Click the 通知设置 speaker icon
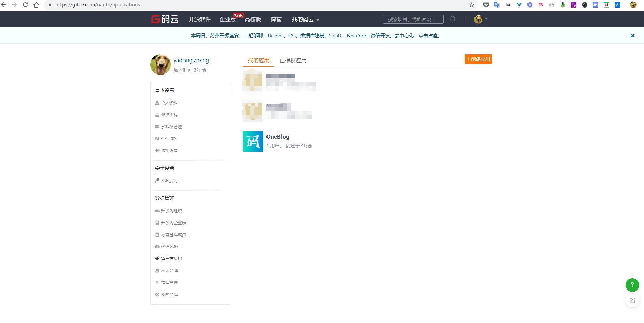The height and width of the screenshot is (323, 644). [x=157, y=150]
